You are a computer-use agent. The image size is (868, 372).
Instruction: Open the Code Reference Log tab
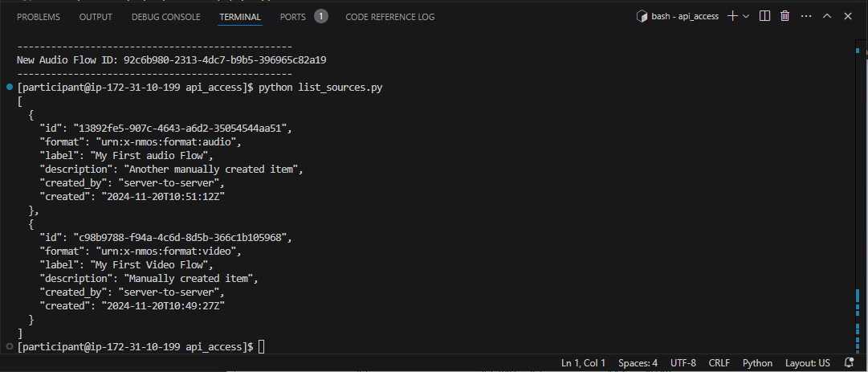click(x=390, y=17)
